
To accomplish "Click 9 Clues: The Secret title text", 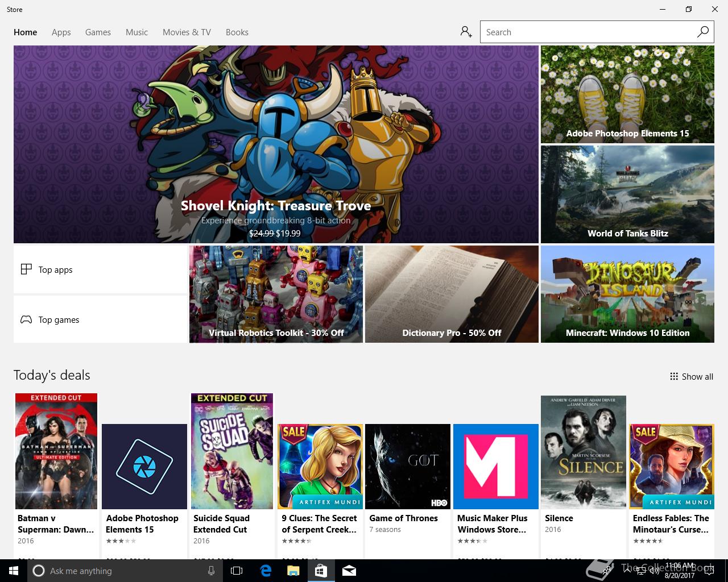I will (319, 523).
